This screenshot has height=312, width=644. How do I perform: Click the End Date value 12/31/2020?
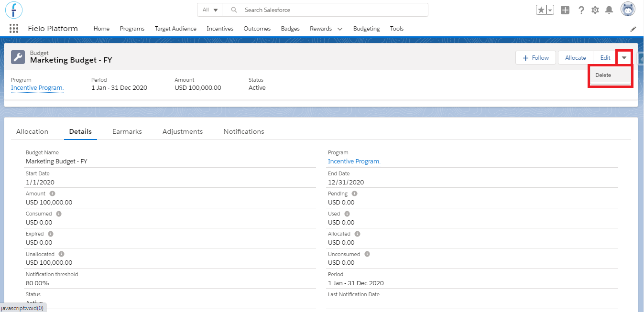point(346,182)
